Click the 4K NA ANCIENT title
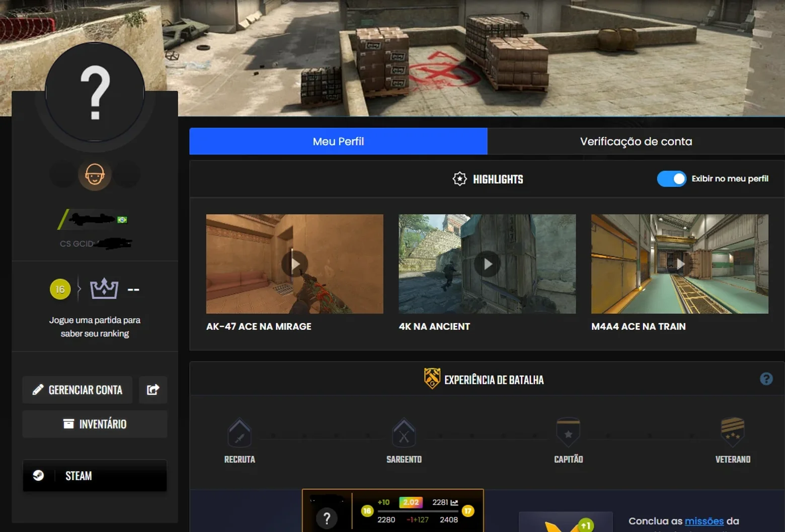The height and width of the screenshot is (532, 785). point(434,327)
